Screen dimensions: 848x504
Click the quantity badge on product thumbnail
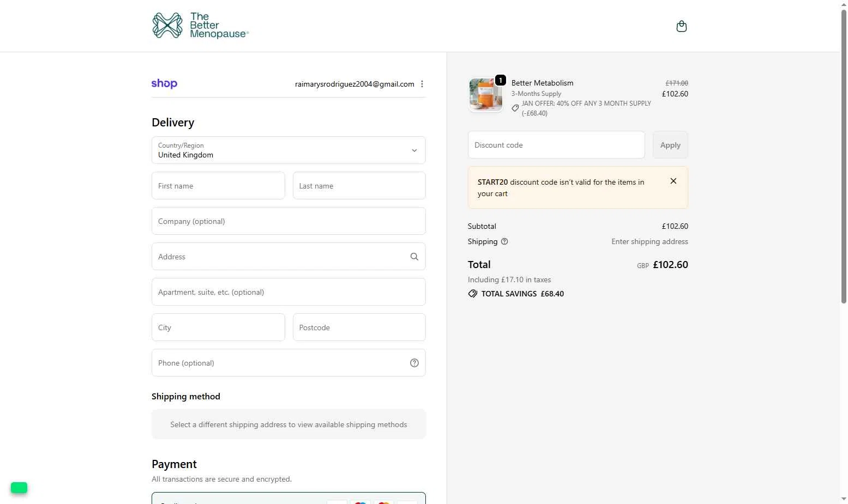coord(500,80)
